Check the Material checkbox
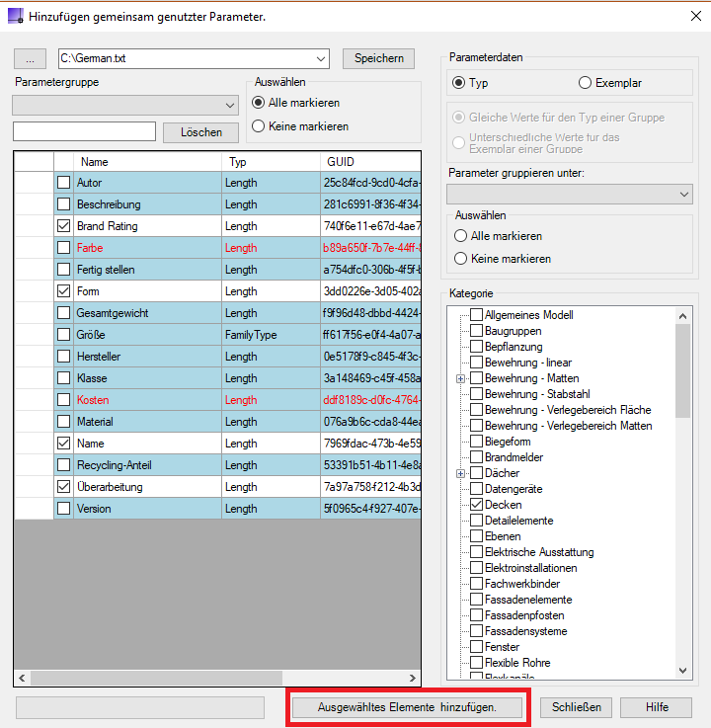 click(x=63, y=422)
